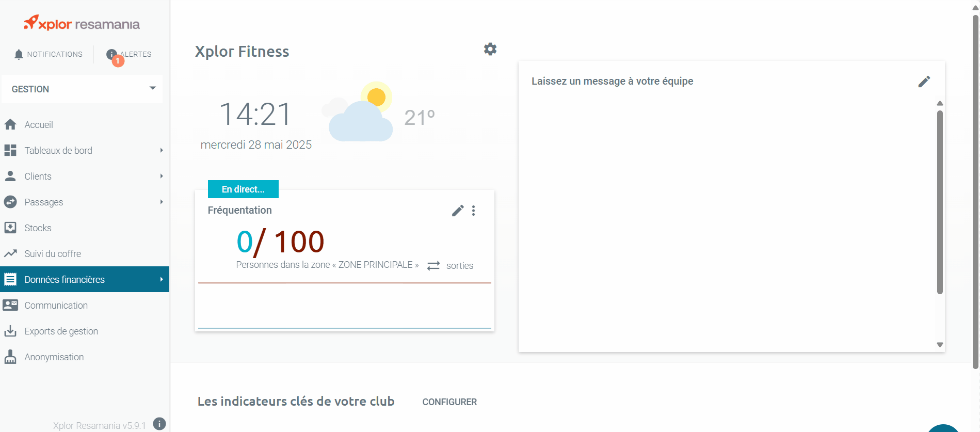Expand the Passages submenu arrow
This screenshot has height=432, width=980.
[x=162, y=202]
